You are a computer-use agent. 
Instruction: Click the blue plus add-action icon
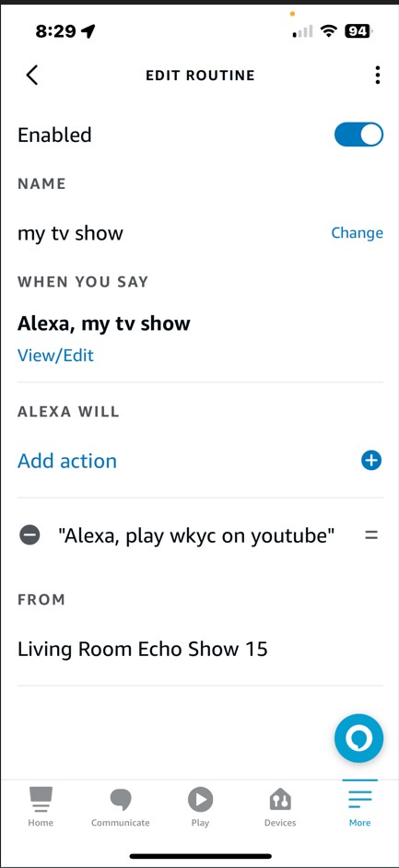click(371, 460)
